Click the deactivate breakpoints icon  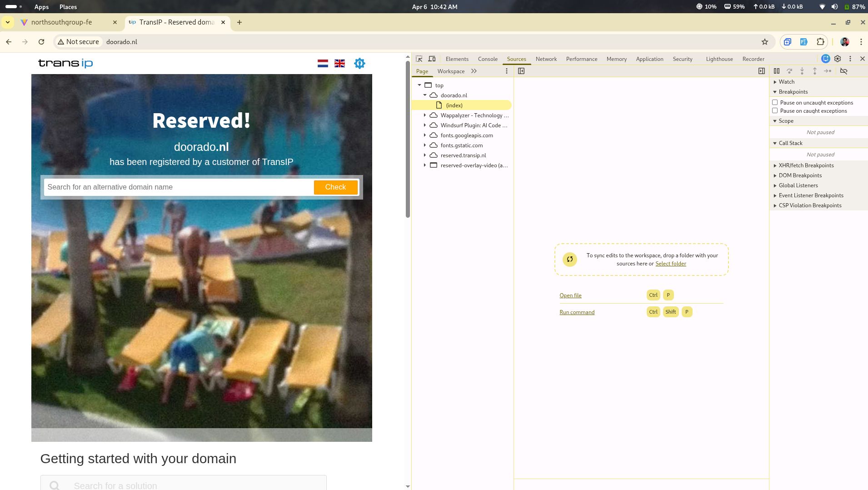(x=843, y=71)
